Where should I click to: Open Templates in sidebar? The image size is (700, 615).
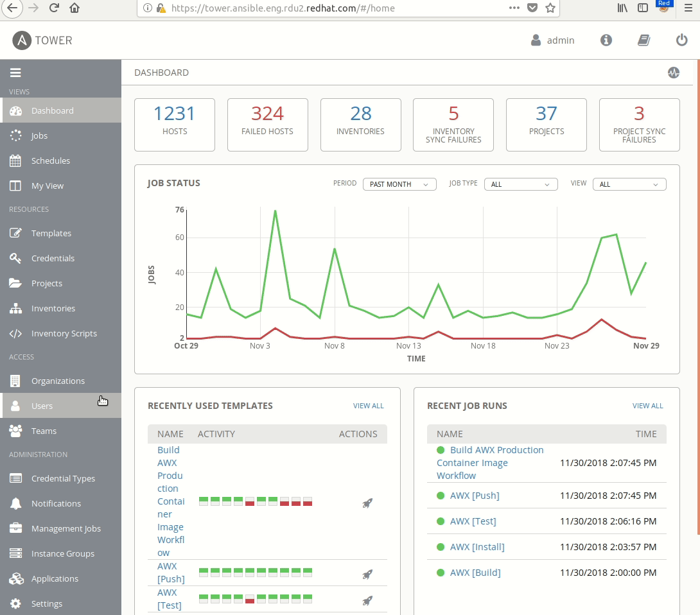[x=62, y=233]
